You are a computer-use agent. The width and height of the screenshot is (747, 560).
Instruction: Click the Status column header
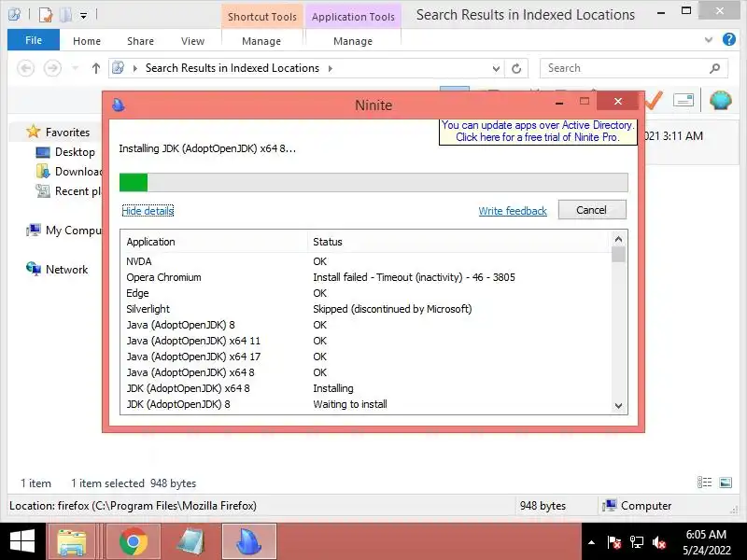click(x=459, y=242)
